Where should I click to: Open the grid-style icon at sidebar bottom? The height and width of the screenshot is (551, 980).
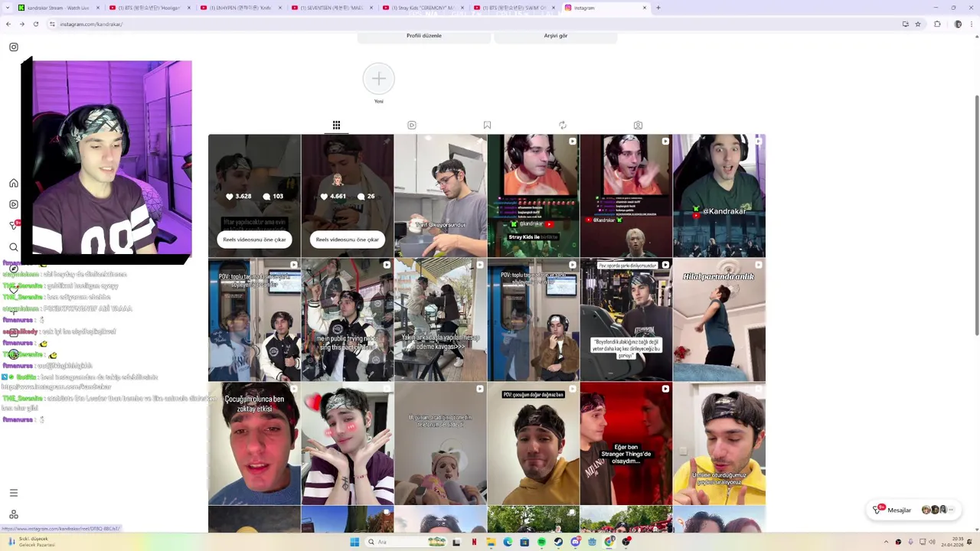(14, 514)
